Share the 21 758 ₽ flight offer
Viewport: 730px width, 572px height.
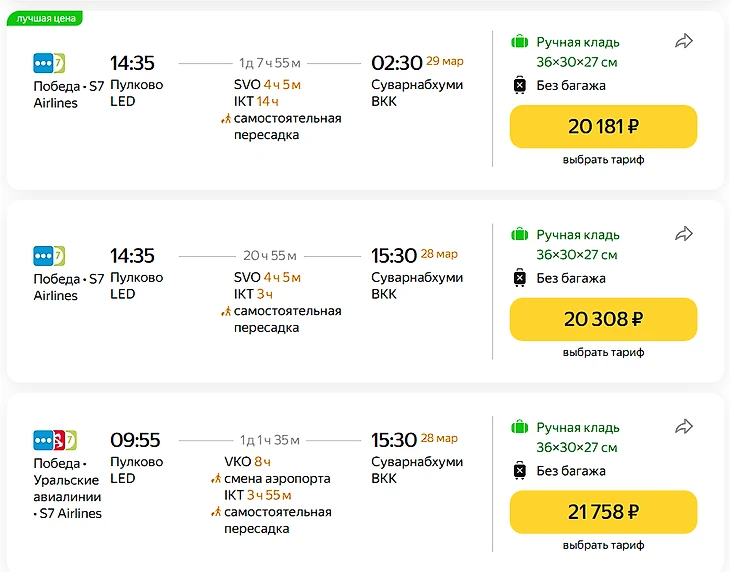click(x=684, y=427)
